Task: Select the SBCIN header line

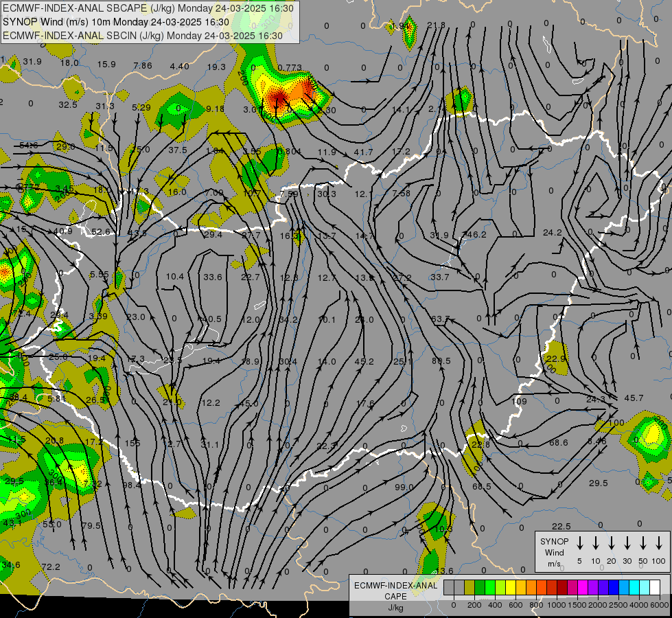Action: (x=143, y=36)
